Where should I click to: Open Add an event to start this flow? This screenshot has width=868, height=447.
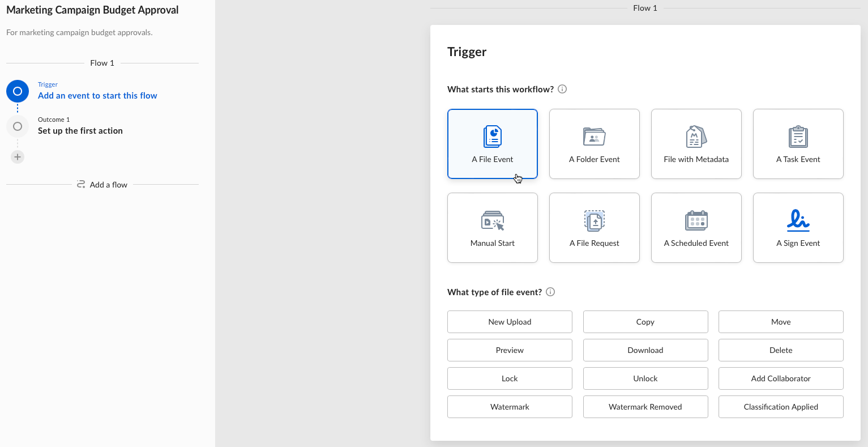pyautogui.click(x=97, y=96)
